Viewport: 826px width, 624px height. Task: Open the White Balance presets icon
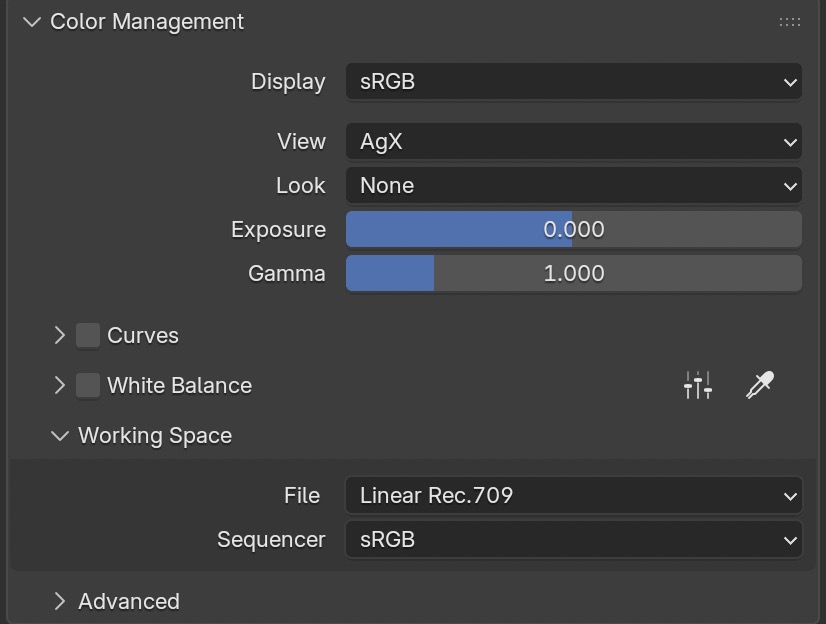click(x=698, y=385)
